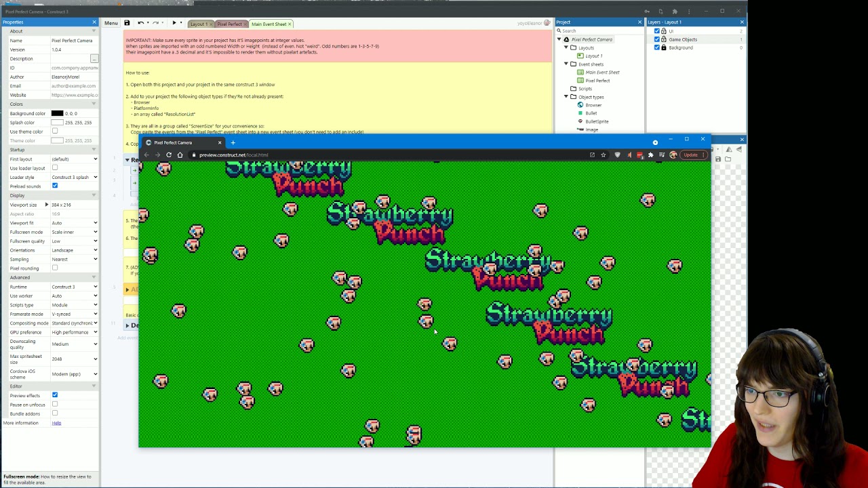868x488 pixels.
Task: Click the project Name field
Action: [74, 41]
